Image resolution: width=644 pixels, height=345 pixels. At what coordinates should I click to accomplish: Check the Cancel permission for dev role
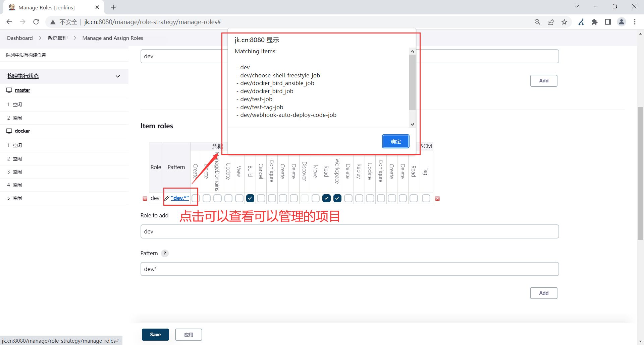(261, 198)
